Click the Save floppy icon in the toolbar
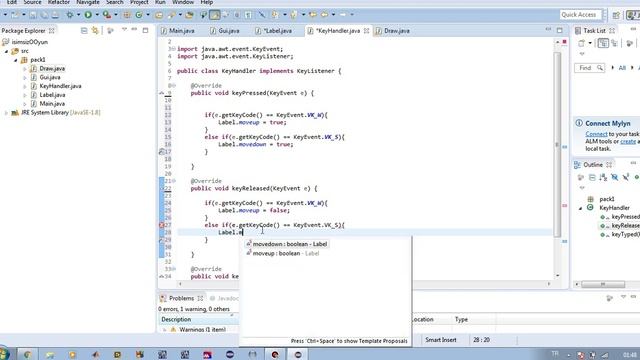Screen dimensions: 640x360 (33, 15)
